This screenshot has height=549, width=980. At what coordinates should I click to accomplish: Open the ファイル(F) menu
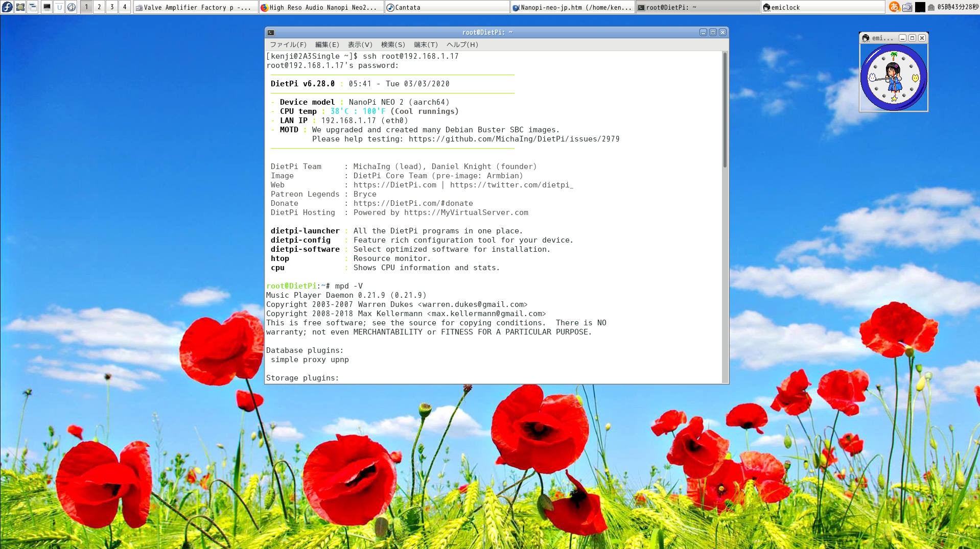click(x=288, y=45)
